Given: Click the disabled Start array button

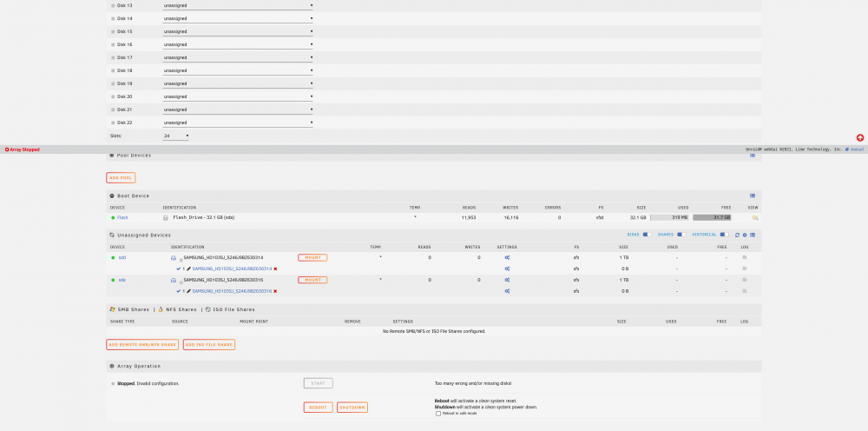Looking at the screenshot, I should tap(319, 383).
